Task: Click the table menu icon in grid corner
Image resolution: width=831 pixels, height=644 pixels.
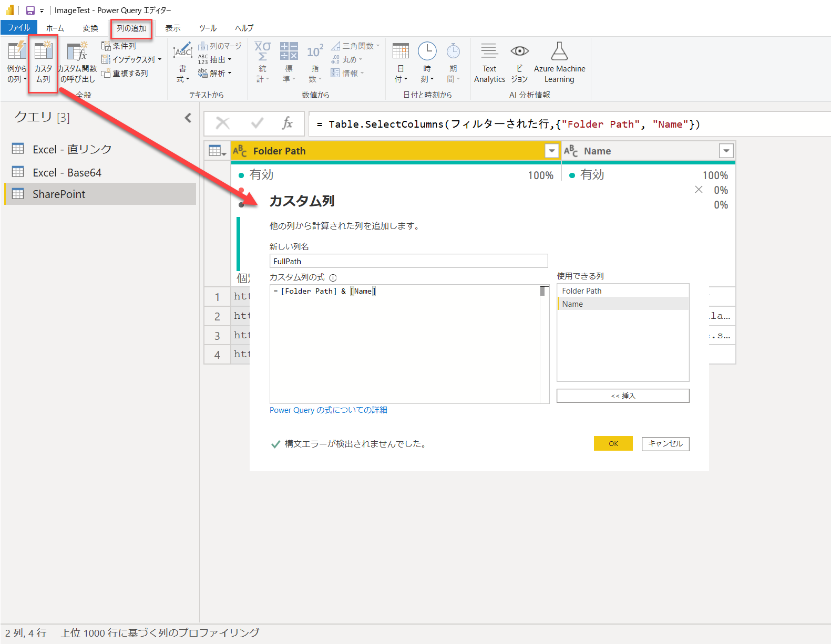Action: pos(217,151)
